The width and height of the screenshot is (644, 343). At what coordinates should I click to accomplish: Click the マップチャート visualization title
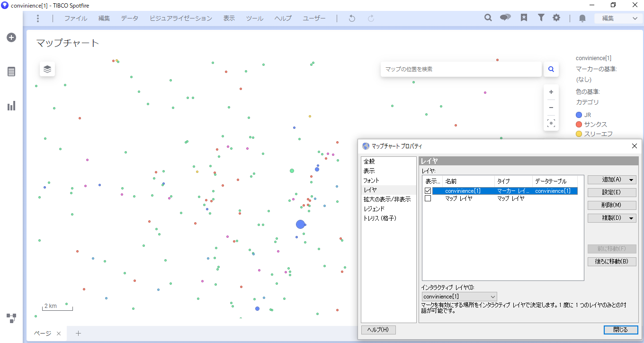[68, 43]
